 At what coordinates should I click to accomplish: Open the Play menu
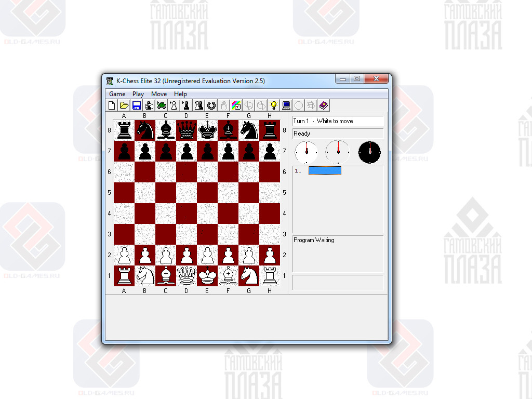[138, 94]
